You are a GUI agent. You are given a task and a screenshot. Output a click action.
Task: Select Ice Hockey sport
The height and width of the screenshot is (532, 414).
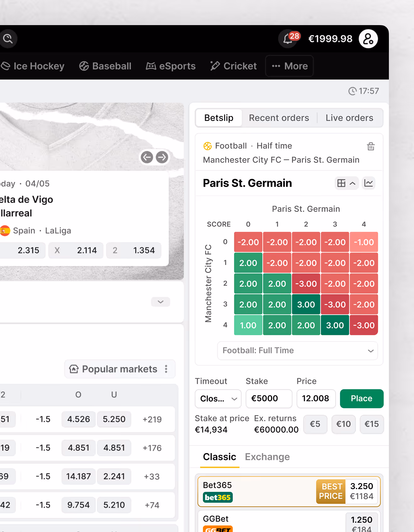[33, 66]
